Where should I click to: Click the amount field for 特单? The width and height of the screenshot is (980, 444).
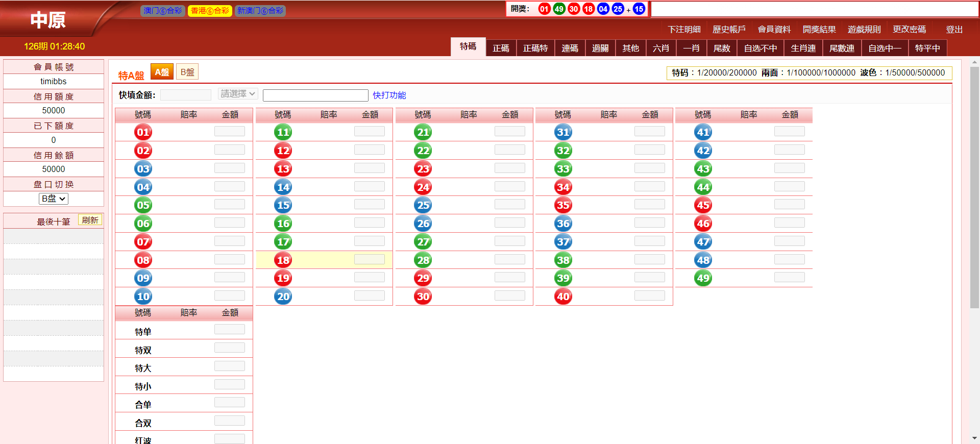click(x=229, y=330)
